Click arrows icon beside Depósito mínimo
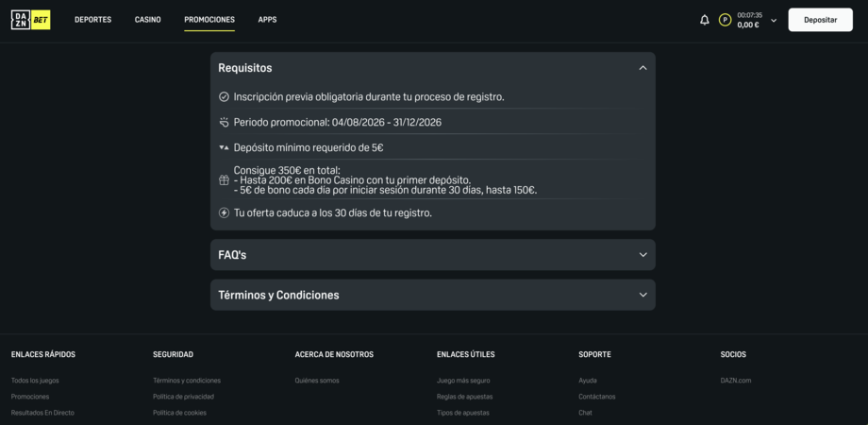The image size is (868, 425). point(224,148)
